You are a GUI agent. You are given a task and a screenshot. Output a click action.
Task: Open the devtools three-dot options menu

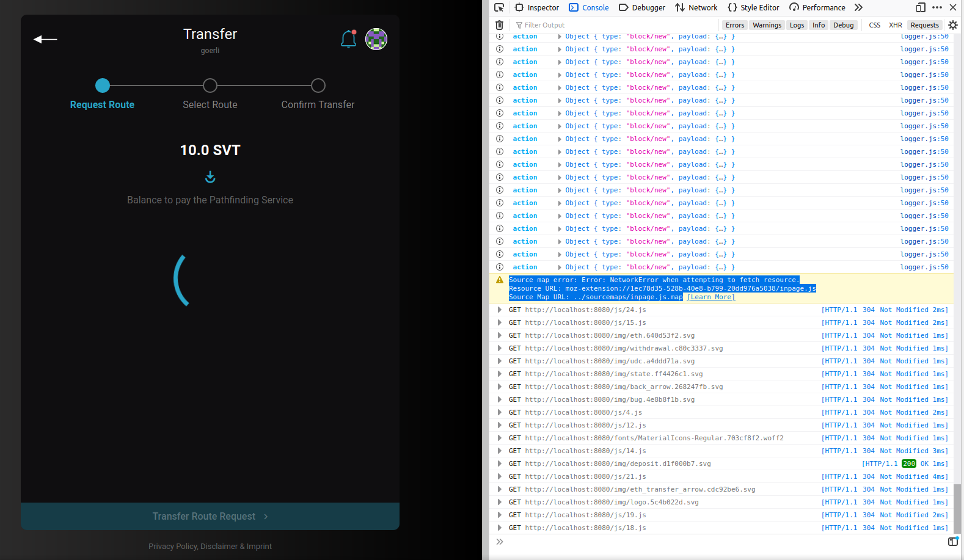[x=937, y=7]
